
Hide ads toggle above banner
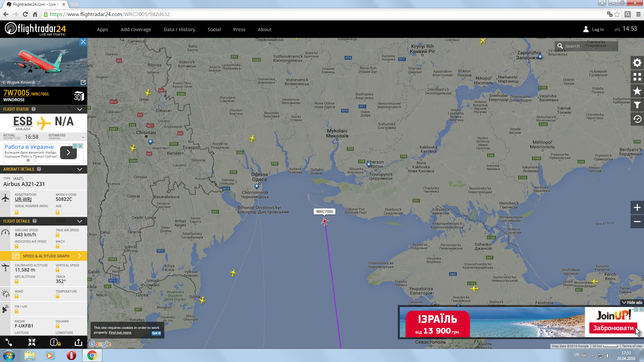click(632, 302)
